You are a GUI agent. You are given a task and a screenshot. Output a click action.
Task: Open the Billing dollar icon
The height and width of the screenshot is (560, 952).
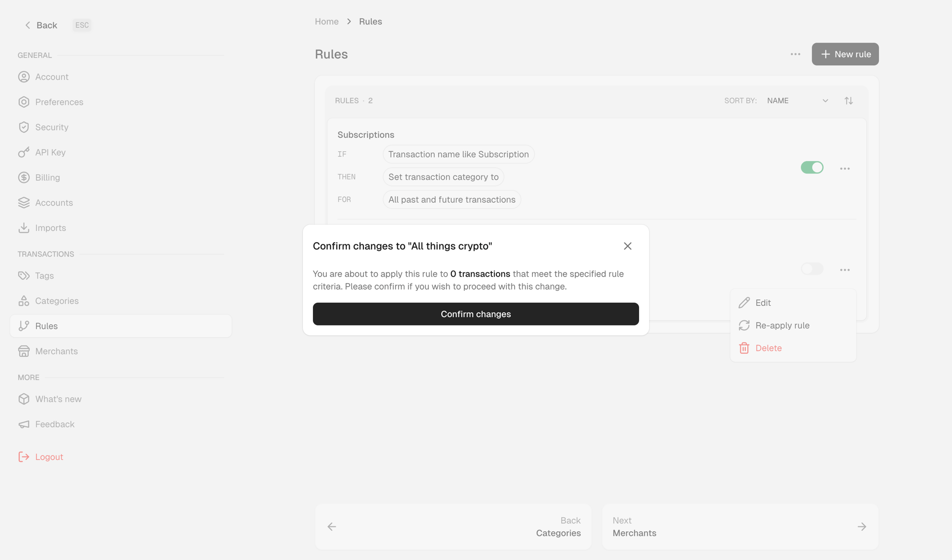pos(24,177)
